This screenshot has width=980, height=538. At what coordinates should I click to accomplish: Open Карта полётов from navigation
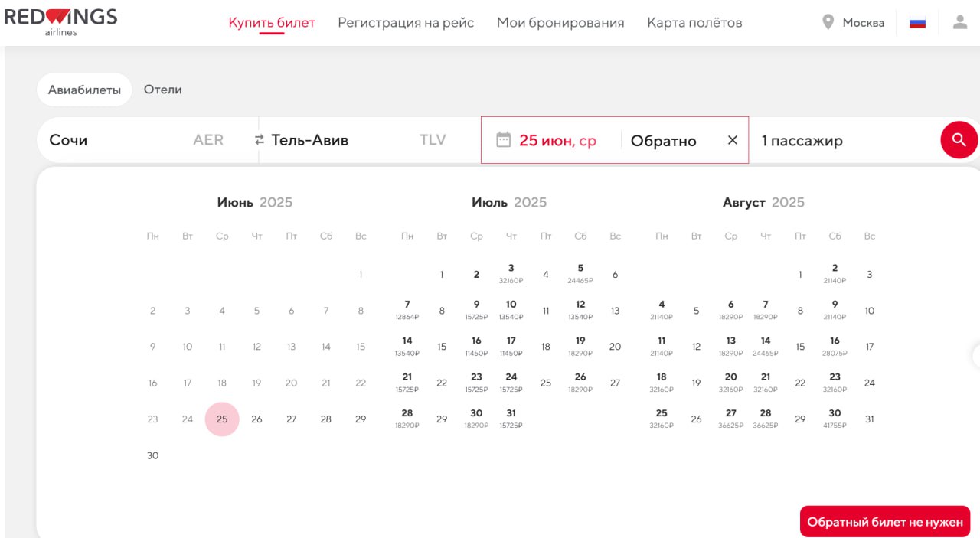tap(694, 23)
